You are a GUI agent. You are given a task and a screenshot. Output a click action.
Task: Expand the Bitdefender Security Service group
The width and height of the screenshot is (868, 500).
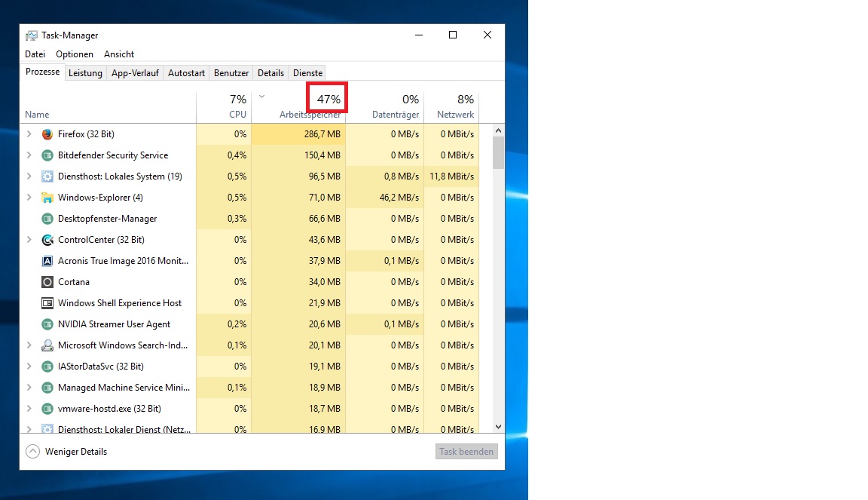point(29,155)
